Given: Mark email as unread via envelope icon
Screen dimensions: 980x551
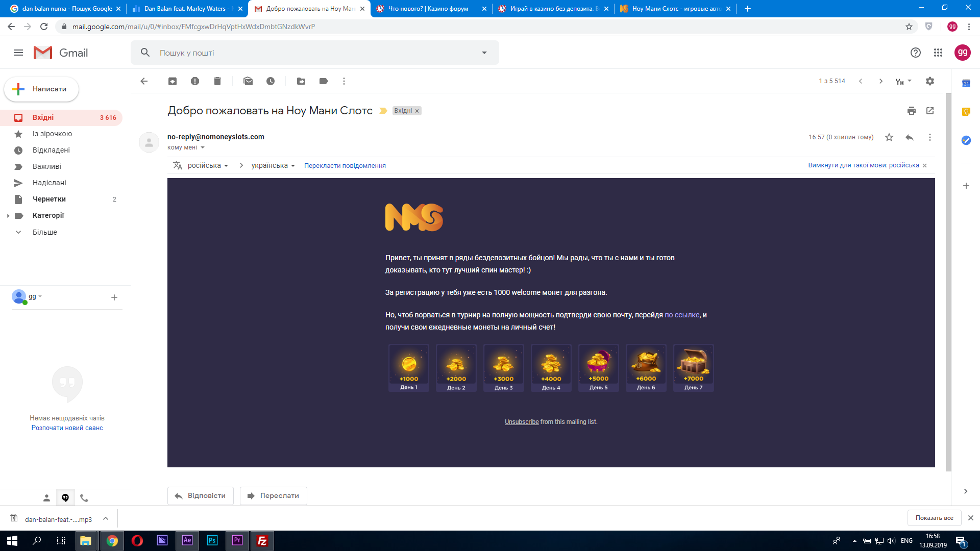Looking at the screenshot, I should coord(248,81).
